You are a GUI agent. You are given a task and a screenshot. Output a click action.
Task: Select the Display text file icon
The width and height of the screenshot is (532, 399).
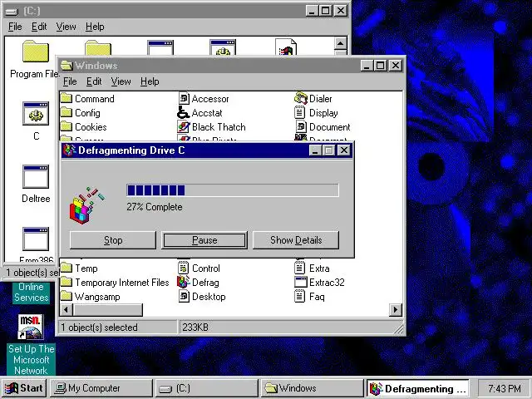point(300,113)
